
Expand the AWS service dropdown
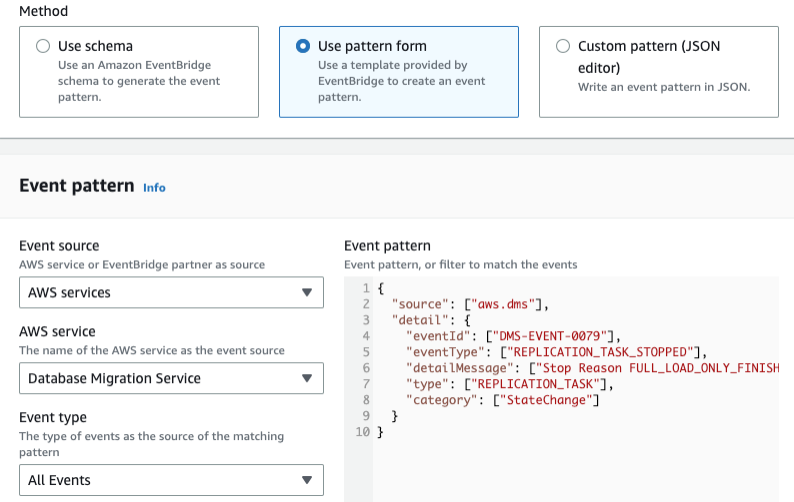[x=171, y=378]
